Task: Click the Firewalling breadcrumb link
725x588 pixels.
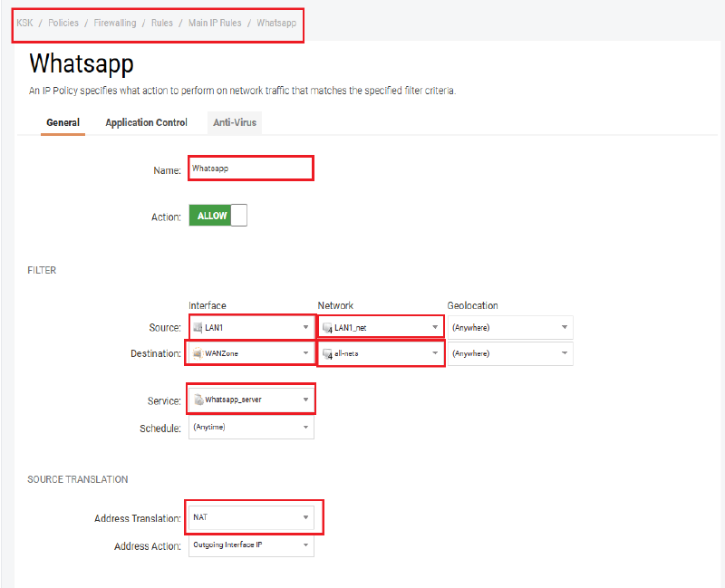Action: (115, 23)
